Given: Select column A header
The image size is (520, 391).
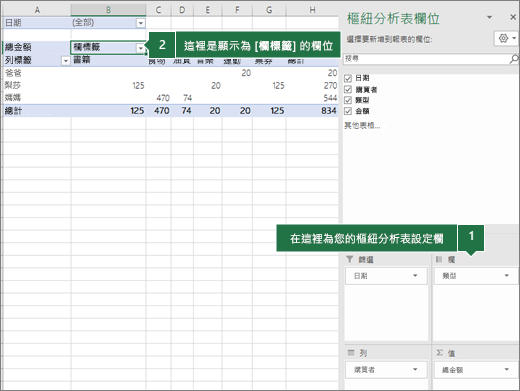Looking at the screenshot, I should coord(37,10).
